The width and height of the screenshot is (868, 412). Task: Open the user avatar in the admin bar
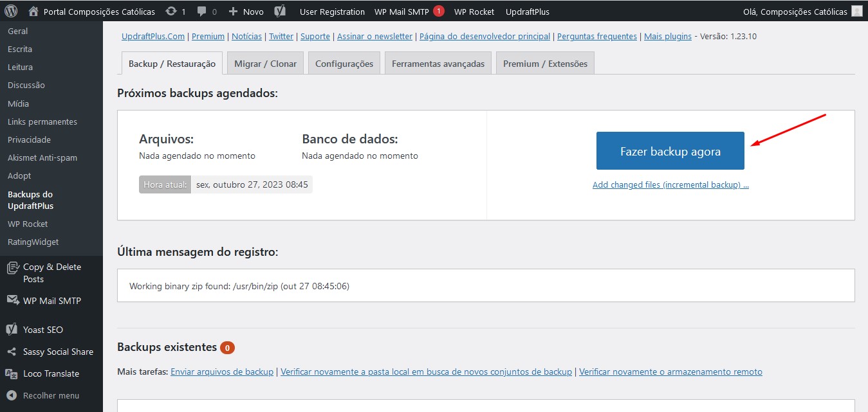(x=856, y=11)
